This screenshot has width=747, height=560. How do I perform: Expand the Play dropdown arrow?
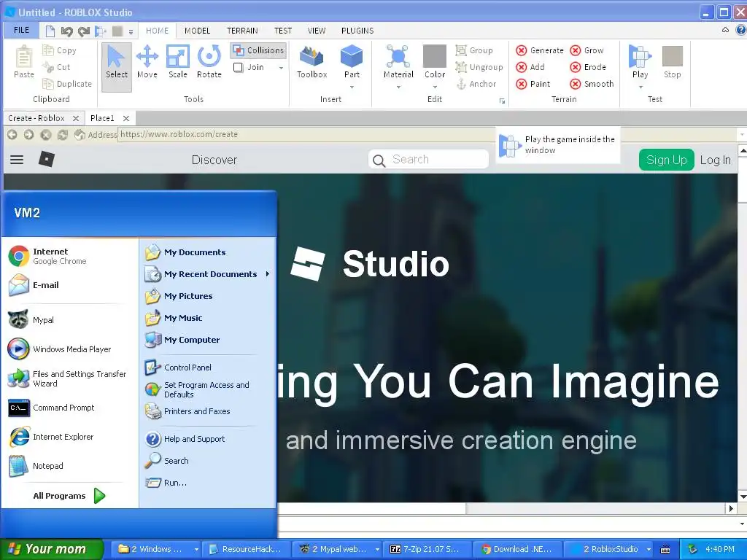[640, 87]
